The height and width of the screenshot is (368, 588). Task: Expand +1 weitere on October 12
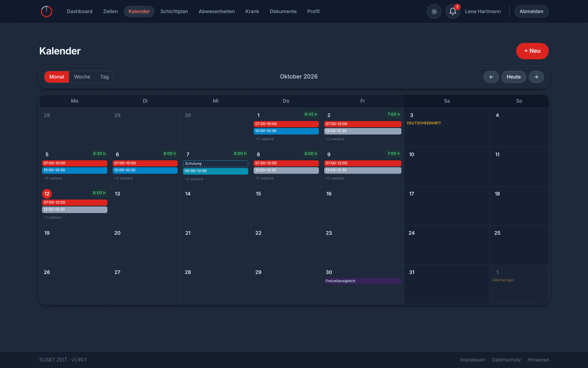pyautogui.click(x=52, y=218)
